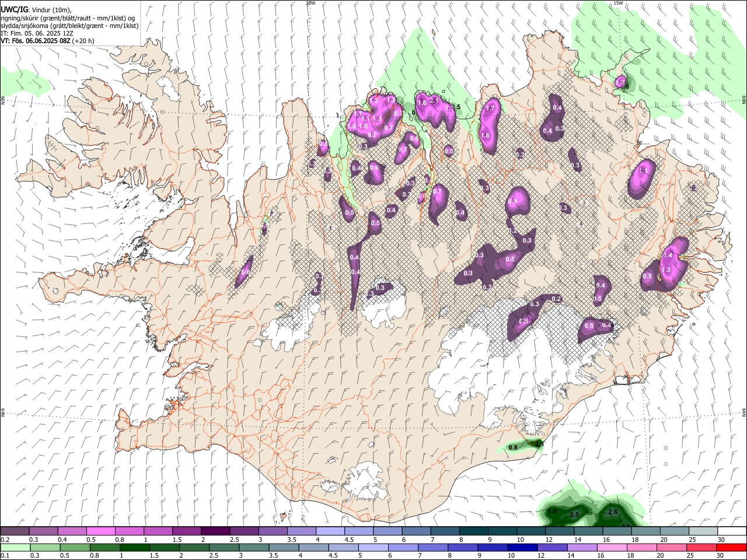747x560 pixels.
Task: Choose the deep blue swatch at 10 in lower legend
Action: pos(522,547)
